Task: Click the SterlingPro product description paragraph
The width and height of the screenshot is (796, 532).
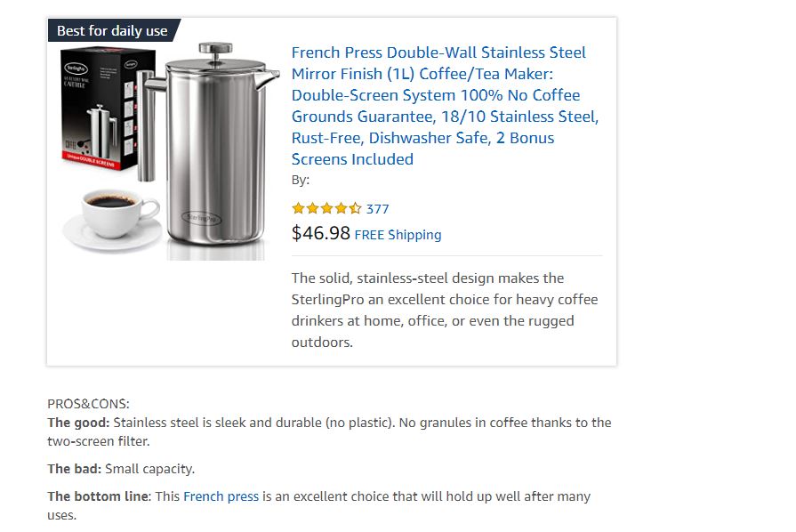Action: click(445, 310)
